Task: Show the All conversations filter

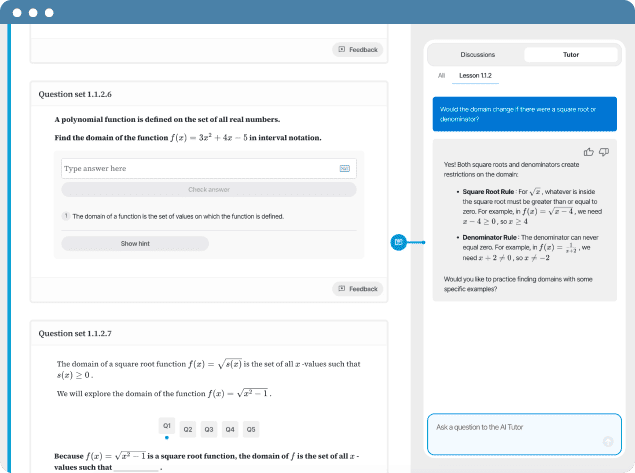Action: [441, 76]
